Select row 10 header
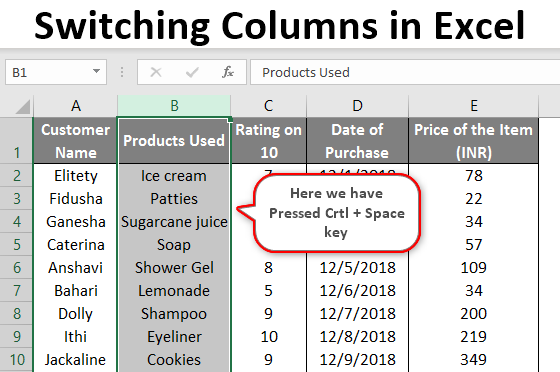Image resolution: width=560 pixels, height=372 pixels. point(16,360)
